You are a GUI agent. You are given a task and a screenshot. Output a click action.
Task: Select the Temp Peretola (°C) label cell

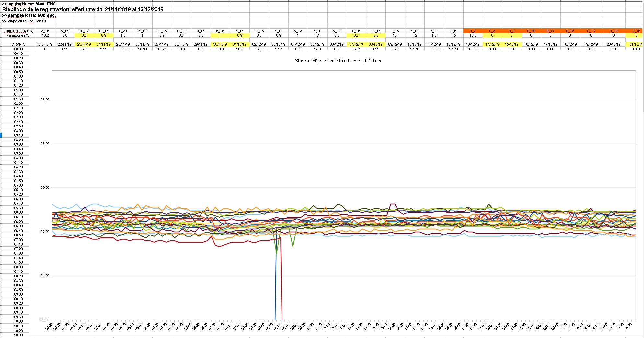pyautogui.click(x=18, y=31)
